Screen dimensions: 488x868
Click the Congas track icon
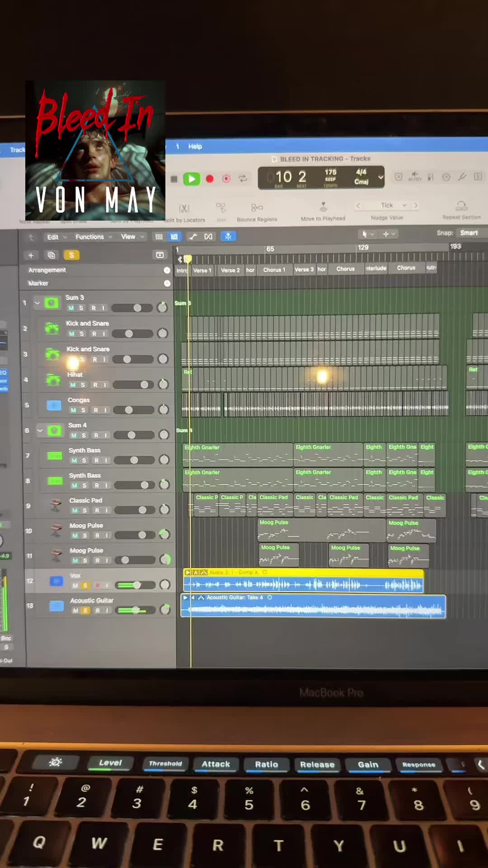[x=54, y=405]
